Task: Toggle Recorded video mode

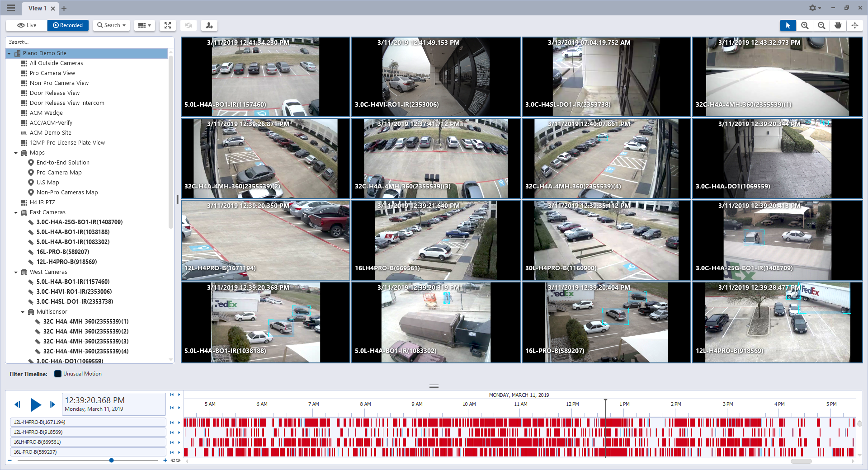Action: [x=68, y=25]
